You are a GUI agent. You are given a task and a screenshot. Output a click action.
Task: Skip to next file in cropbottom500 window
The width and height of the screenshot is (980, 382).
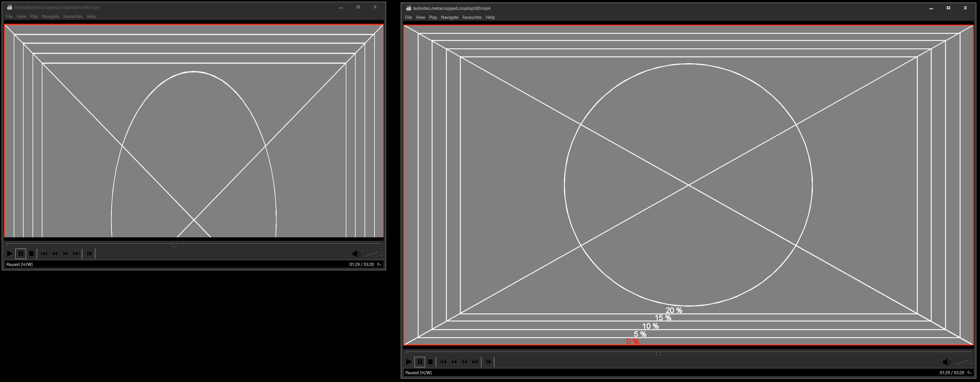(x=76, y=254)
